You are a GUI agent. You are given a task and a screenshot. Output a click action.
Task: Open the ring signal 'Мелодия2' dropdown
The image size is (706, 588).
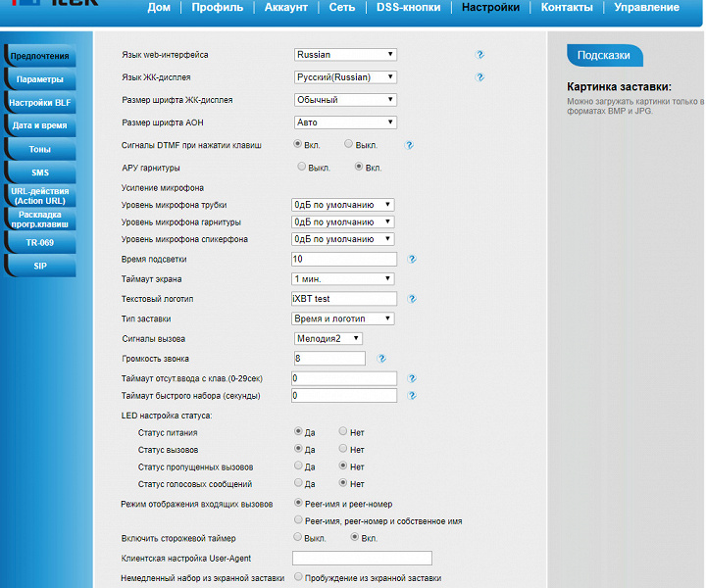tap(328, 338)
